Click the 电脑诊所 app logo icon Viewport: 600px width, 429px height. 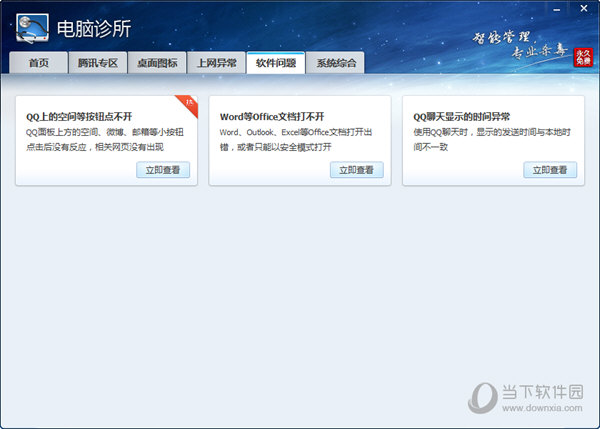coord(33,28)
